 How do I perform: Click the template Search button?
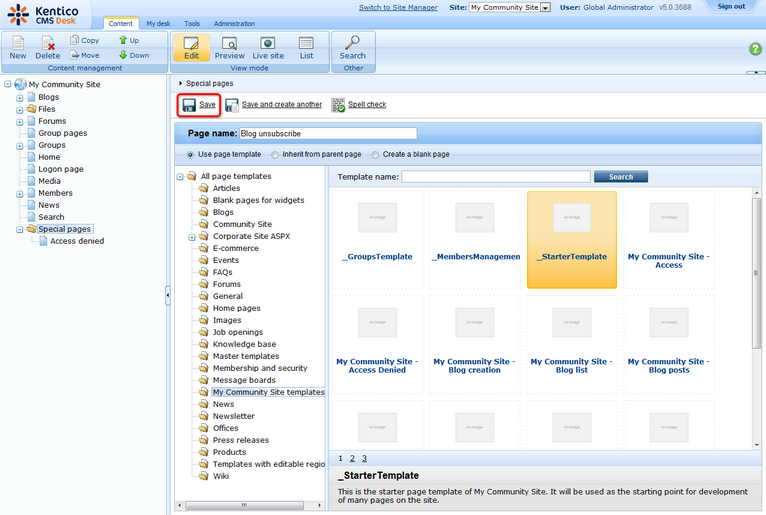(621, 177)
